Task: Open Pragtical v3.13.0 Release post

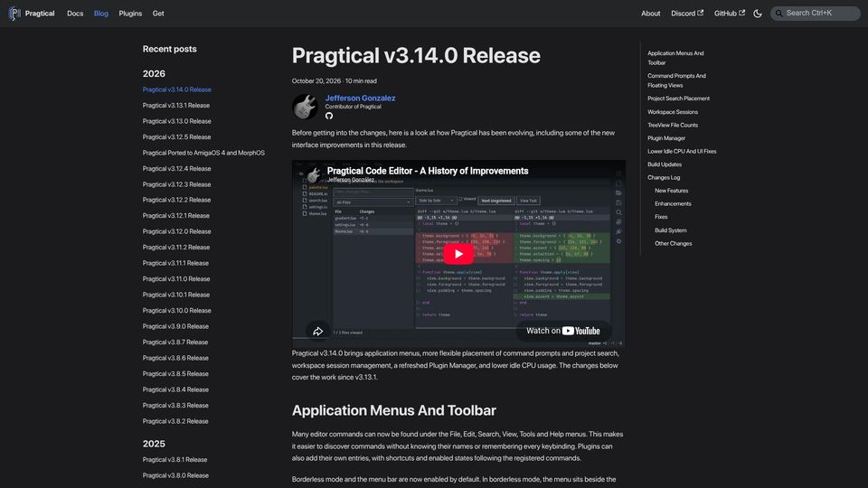Action: 176,121
